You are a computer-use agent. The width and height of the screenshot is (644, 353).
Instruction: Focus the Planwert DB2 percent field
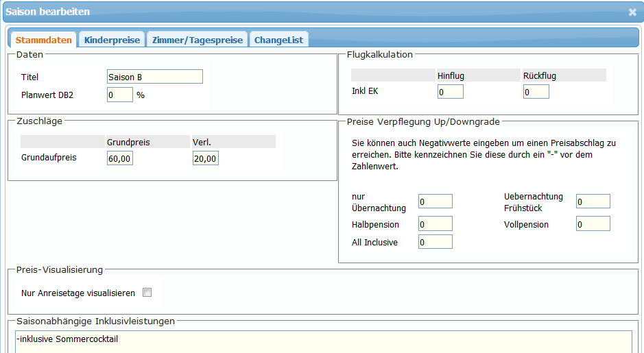[120, 95]
